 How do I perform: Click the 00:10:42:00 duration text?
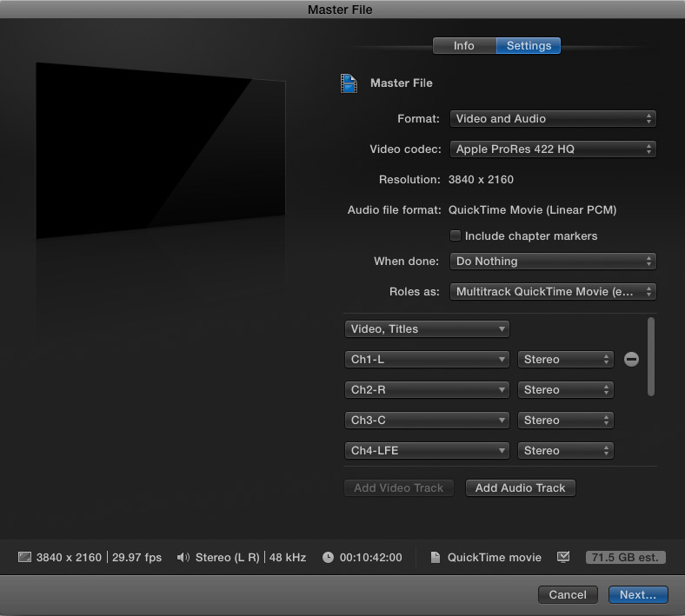(x=371, y=558)
